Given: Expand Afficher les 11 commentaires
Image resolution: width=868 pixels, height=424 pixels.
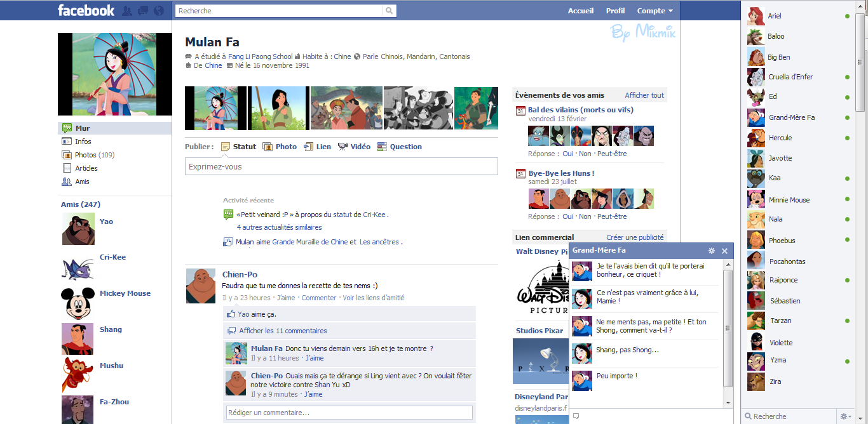Looking at the screenshot, I should tap(283, 331).
